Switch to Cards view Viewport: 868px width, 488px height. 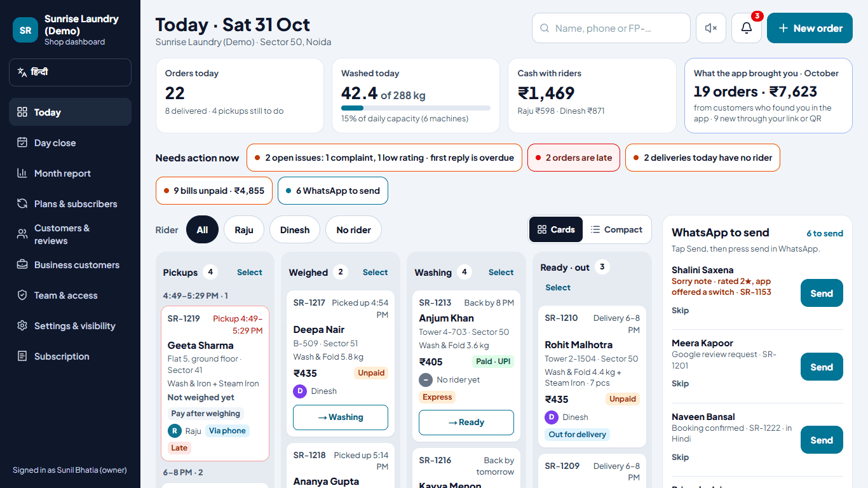point(556,230)
